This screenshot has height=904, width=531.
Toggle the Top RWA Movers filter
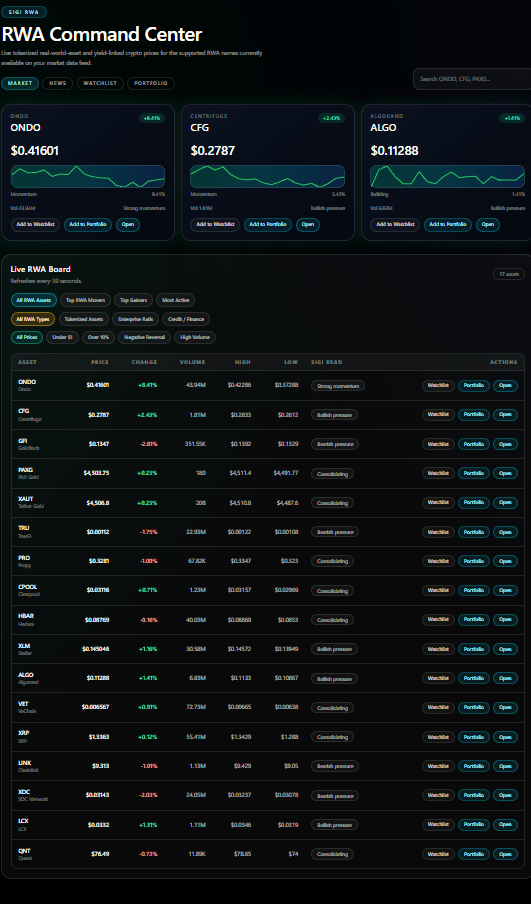(x=85, y=300)
